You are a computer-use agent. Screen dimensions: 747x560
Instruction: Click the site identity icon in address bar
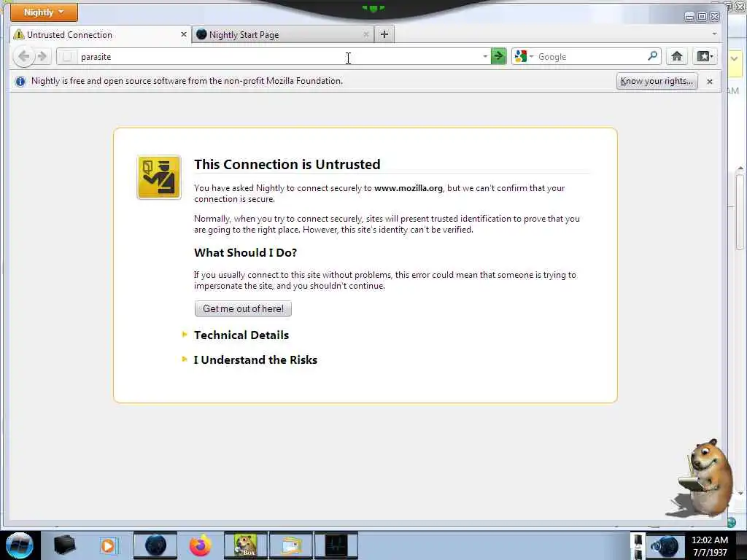[x=68, y=57]
